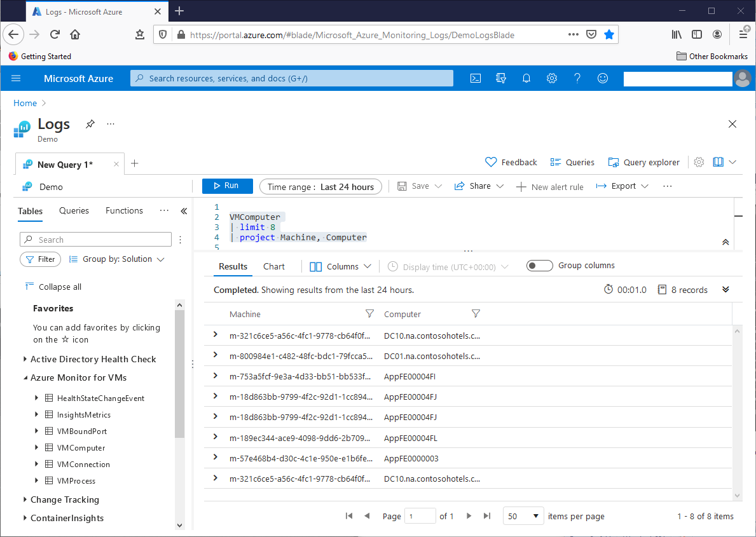Expand the AppFE00004FL result row

(x=216, y=437)
